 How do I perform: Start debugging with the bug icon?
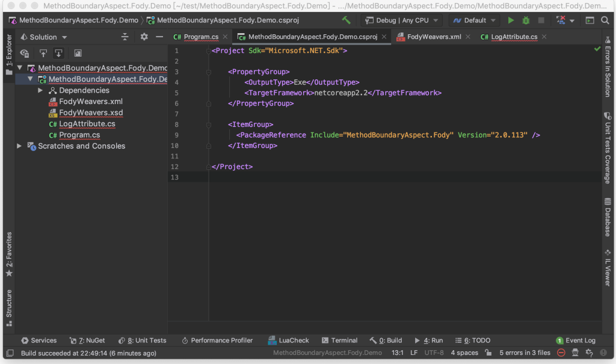pyautogui.click(x=526, y=20)
